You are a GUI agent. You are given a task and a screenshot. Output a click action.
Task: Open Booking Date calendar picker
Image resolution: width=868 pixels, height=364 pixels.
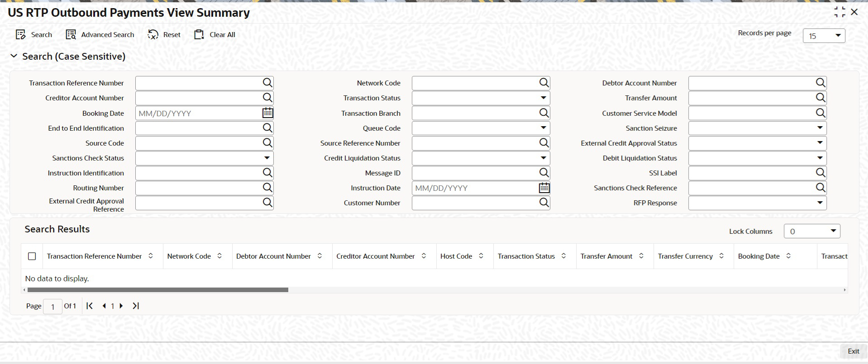tap(267, 113)
